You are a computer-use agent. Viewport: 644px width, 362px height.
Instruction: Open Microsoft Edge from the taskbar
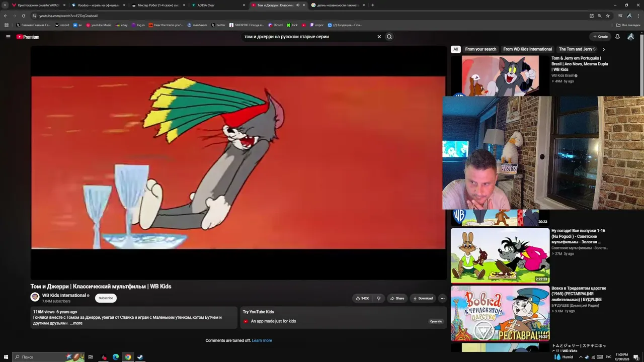coord(116,357)
